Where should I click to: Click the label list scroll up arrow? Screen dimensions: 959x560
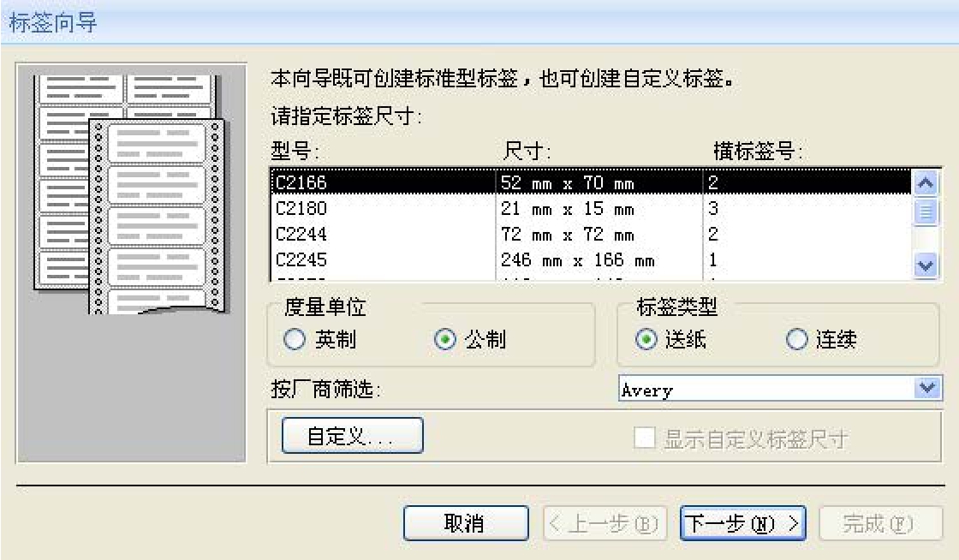click(x=923, y=183)
